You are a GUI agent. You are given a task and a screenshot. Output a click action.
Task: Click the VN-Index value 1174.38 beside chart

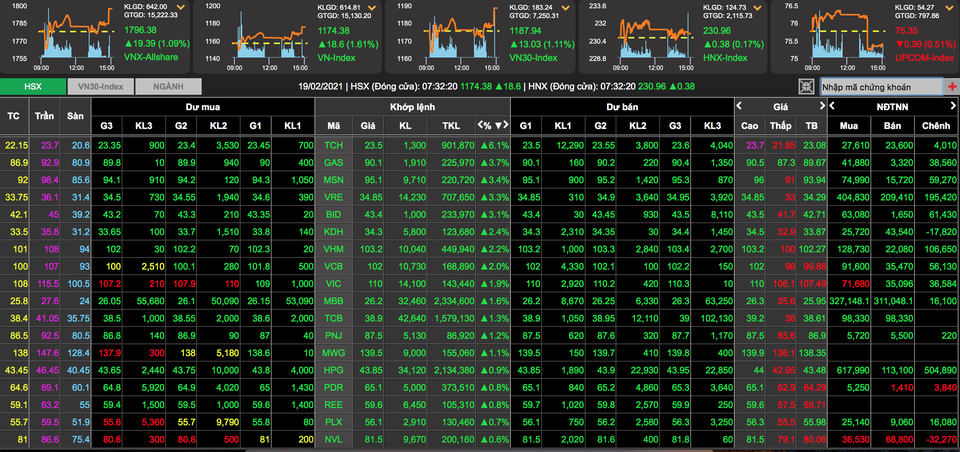coord(334,30)
